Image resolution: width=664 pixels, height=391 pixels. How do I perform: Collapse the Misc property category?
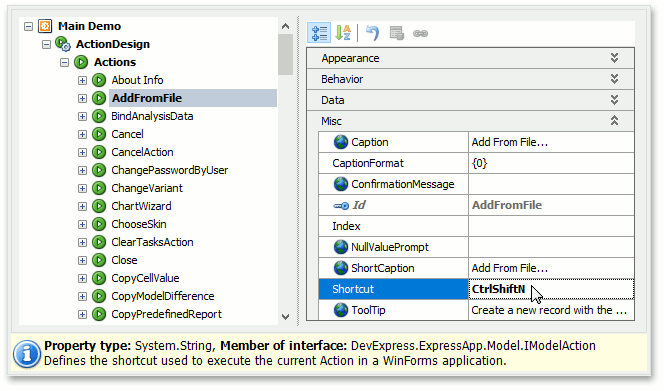click(614, 121)
